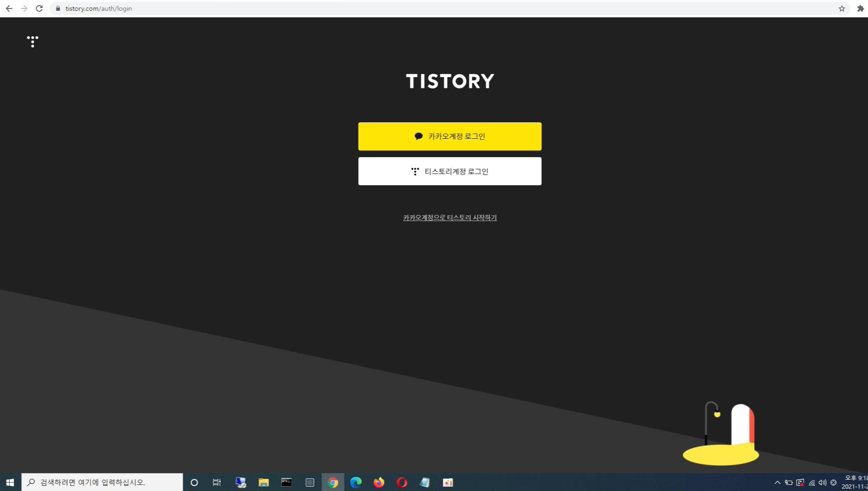Launch Firefox from the taskbar
The height and width of the screenshot is (491, 868).
click(x=379, y=482)
